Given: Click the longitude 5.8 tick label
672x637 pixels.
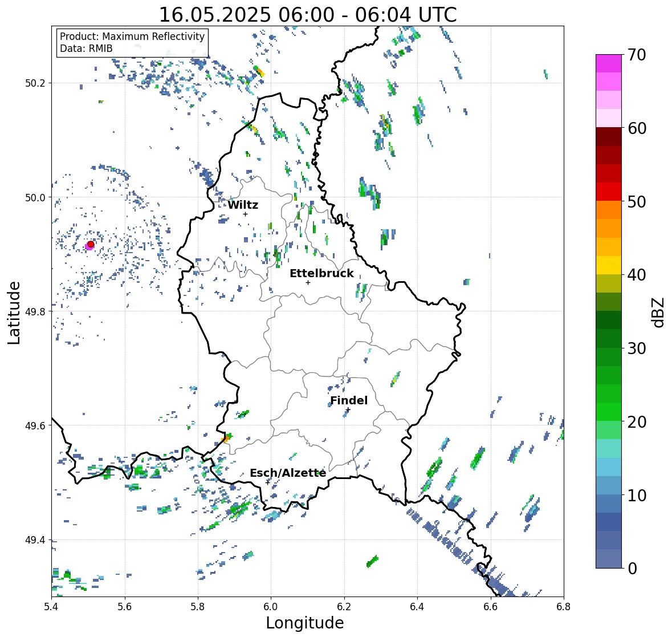Looking at the screenshot, I should pos(198,607).
